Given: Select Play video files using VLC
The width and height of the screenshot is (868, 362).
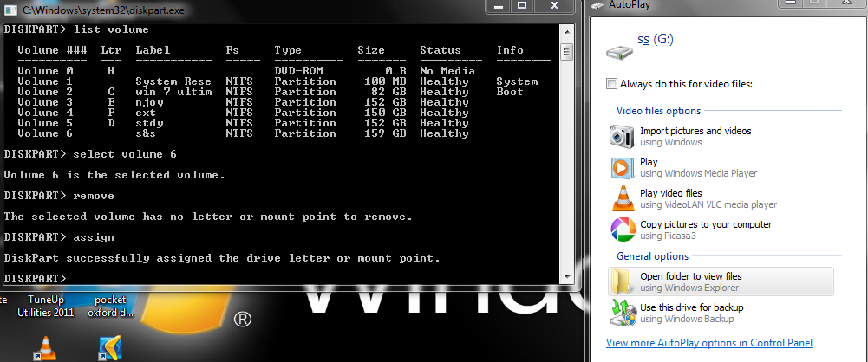Looking at the screenshot, I should pos(721,198).
